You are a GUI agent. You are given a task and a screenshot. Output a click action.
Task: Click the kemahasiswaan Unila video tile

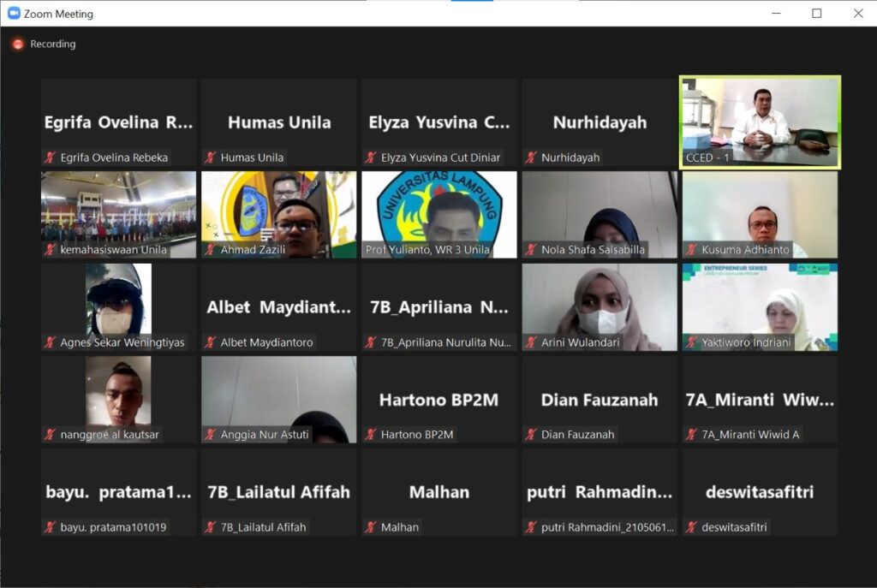coord(118,214)
